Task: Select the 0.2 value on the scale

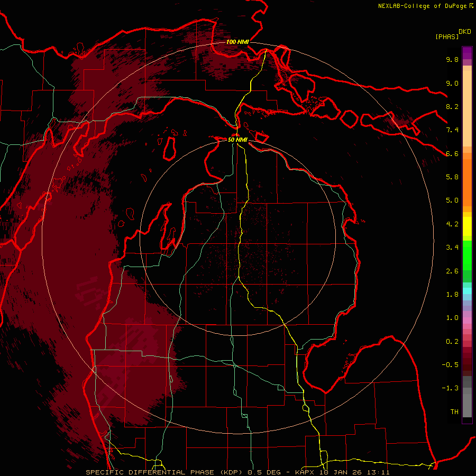Action: [452, 342]
